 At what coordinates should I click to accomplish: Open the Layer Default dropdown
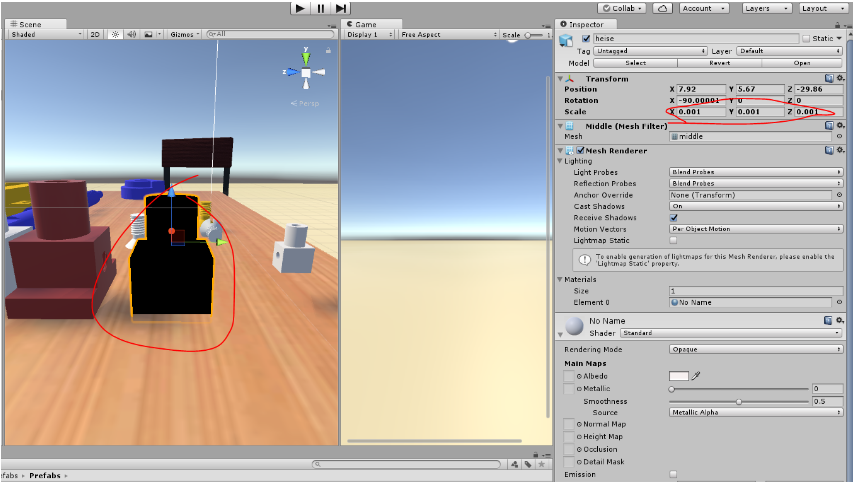click(x=790, y=51)
